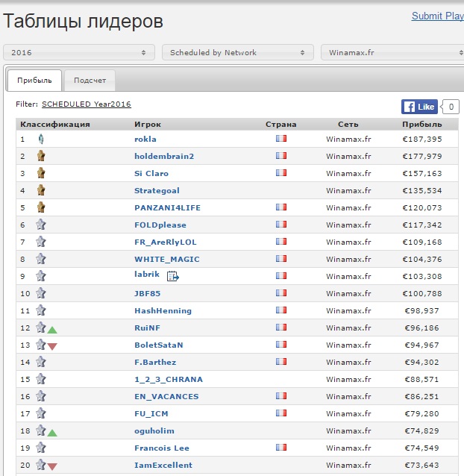Click the silver star icon for WHITE_MAGIC
Viewport: 464px width, 476px height.
[41, 259]
